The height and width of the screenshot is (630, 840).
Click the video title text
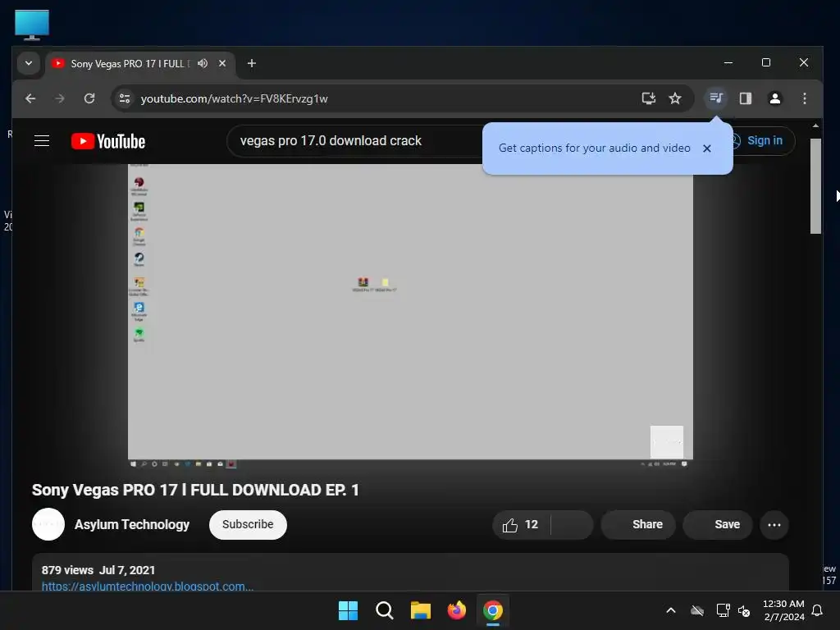[195, 491]
